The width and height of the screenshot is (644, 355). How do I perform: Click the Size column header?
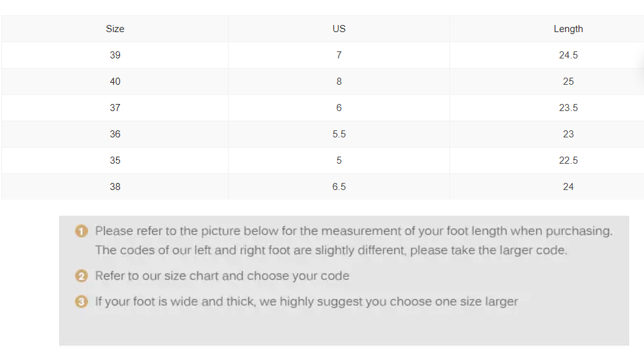click(x=115, y=29)
